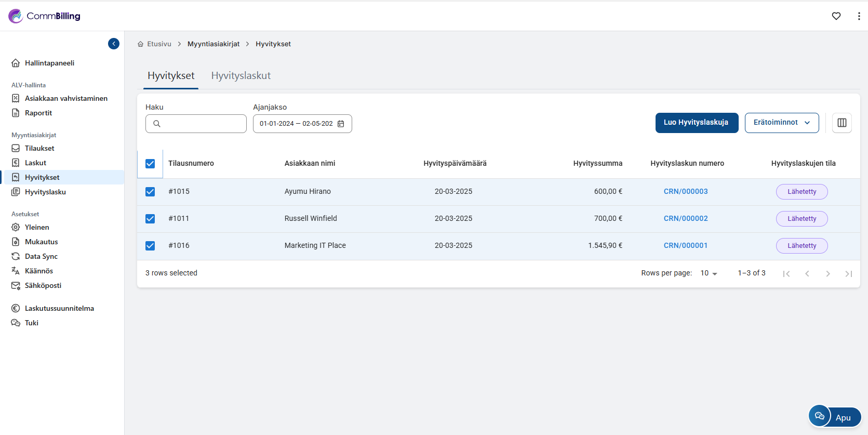The image size is (868, 435).
Task: Untick the Marketing IT Place row checkbox
Action: pyautogui.click(x=150, y=246)
